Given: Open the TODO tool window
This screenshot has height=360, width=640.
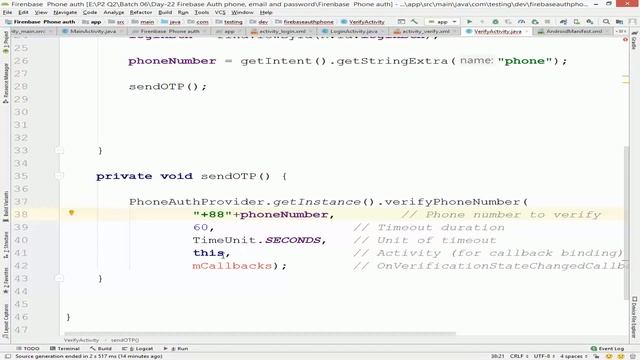Looking at the screenshot, I should pyautogui.click(x=27, y=349).
